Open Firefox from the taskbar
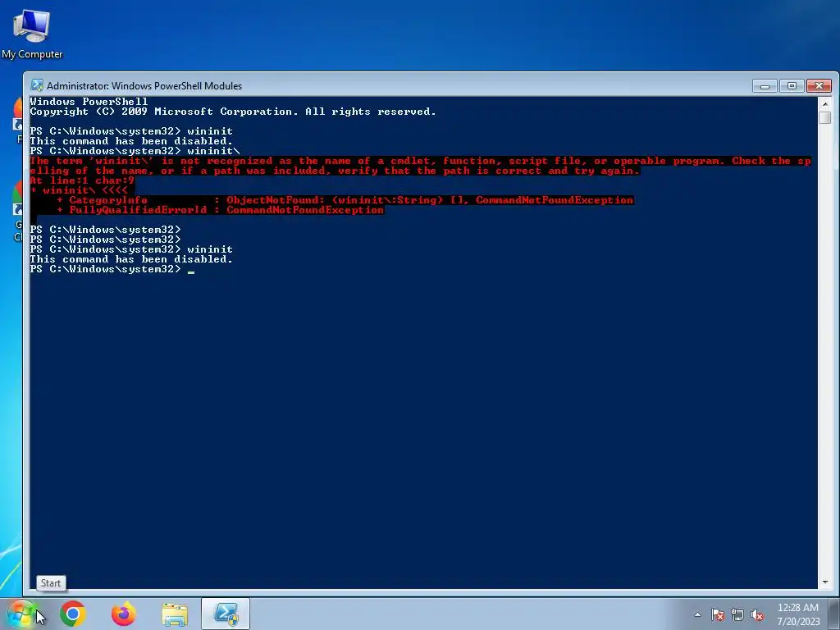The image size is (840, 630). coord(123,614)
